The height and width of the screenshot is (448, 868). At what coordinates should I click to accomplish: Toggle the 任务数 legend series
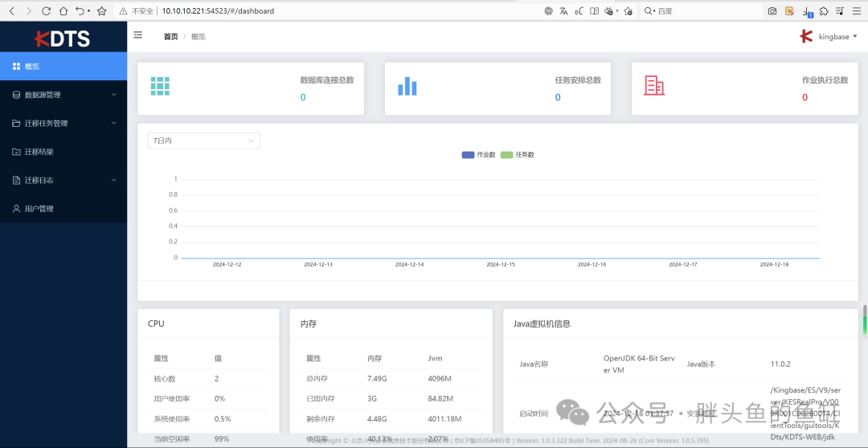click(518, 154)
